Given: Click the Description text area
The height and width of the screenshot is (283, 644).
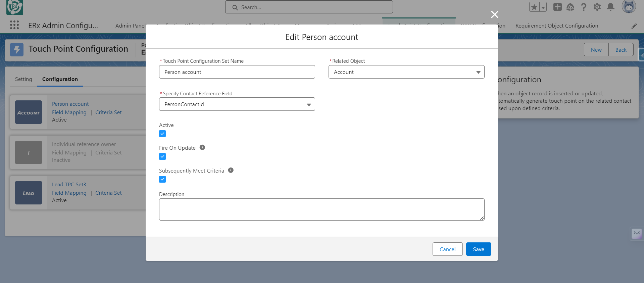Looking at the screenshot, I should (x=321, y=209).
